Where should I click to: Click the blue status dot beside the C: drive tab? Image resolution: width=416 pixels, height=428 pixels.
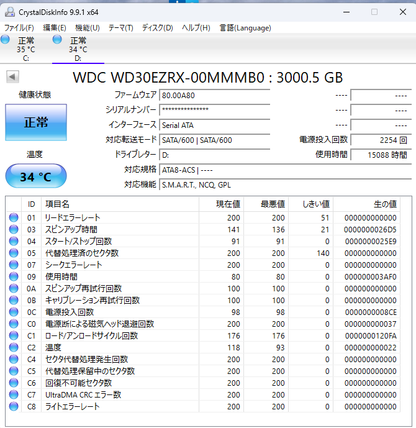pyautogui.click(x=5, y=39)
